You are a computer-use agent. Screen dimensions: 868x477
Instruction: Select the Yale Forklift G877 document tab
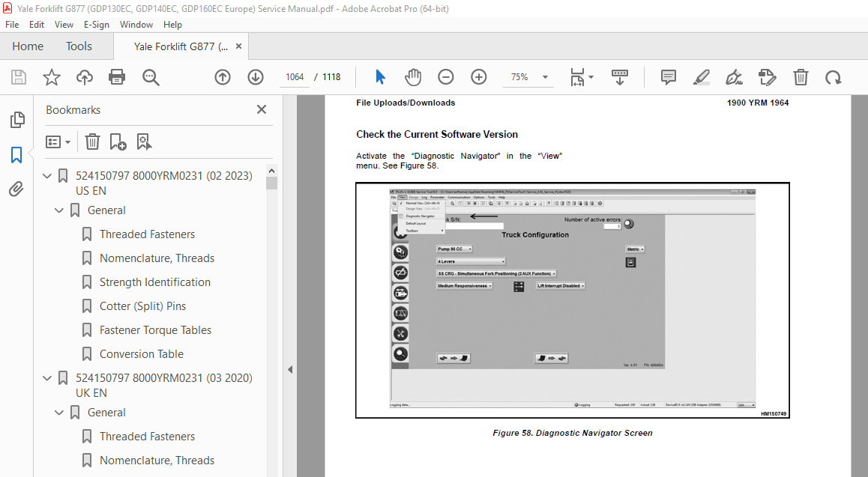[x=181, y=46]
